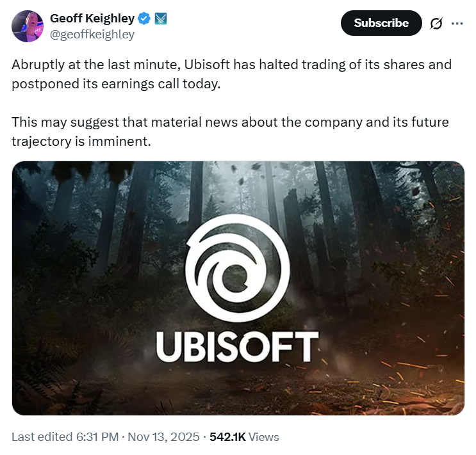Click the affiliation badge beside the verified check

click(161, 19)
